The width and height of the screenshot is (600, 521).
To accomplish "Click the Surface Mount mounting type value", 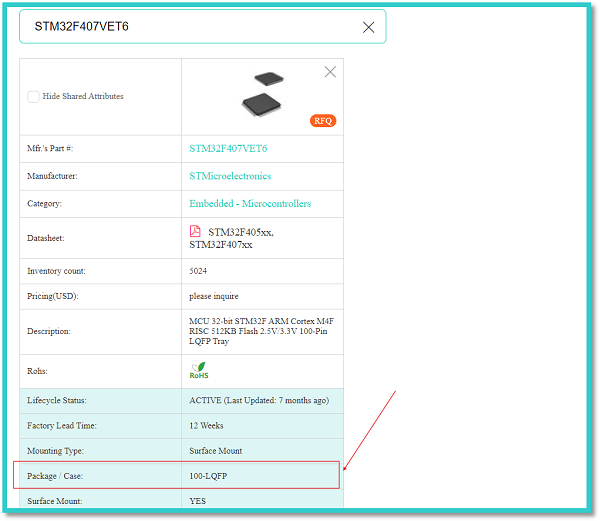I will (x=216, y=451).
